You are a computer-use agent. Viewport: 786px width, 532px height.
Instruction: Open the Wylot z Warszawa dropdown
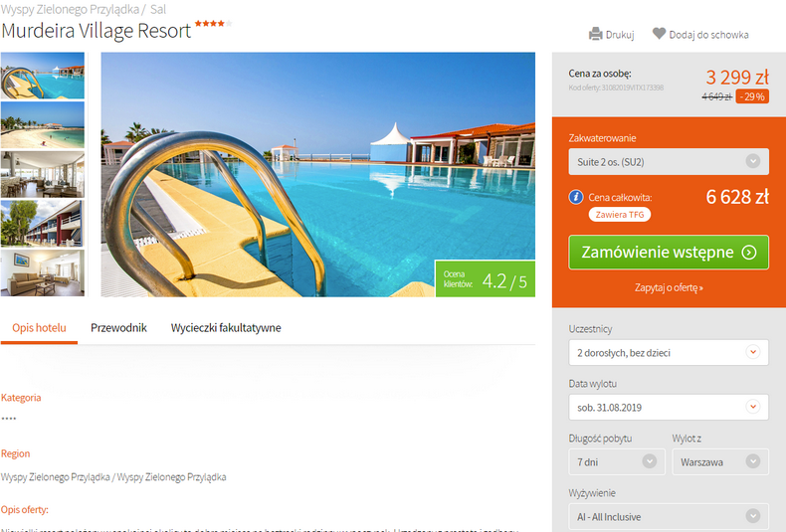[x=719, y=461]
